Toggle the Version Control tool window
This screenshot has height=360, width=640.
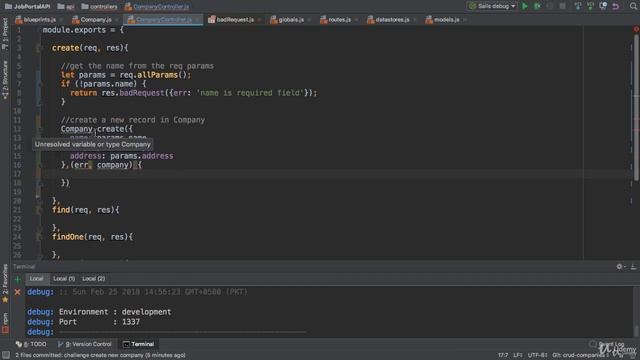click(x=84, y=344)
